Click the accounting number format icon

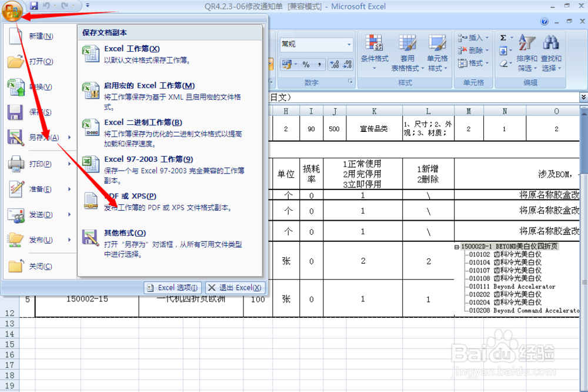(x=287, y=65)
